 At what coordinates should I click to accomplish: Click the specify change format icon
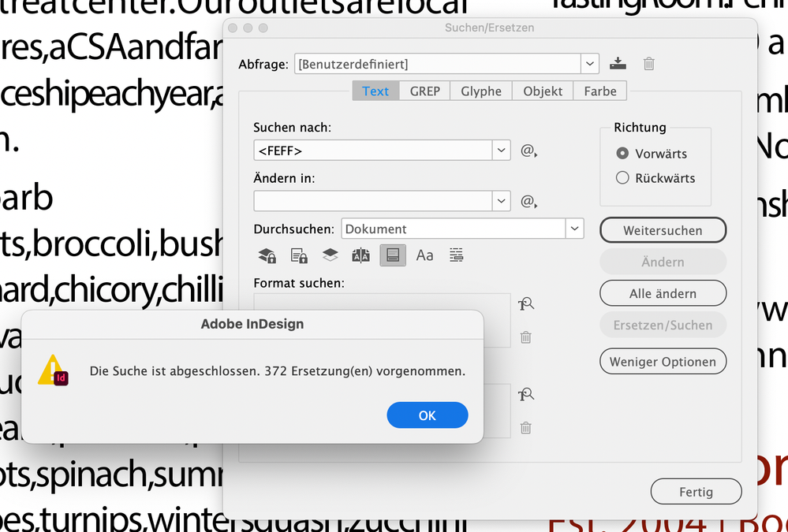525,395
